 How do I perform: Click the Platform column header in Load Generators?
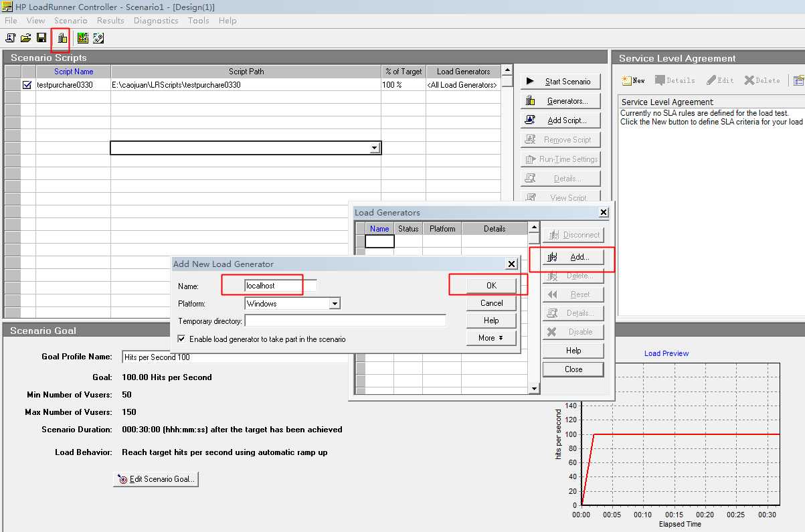pos(442,229)
